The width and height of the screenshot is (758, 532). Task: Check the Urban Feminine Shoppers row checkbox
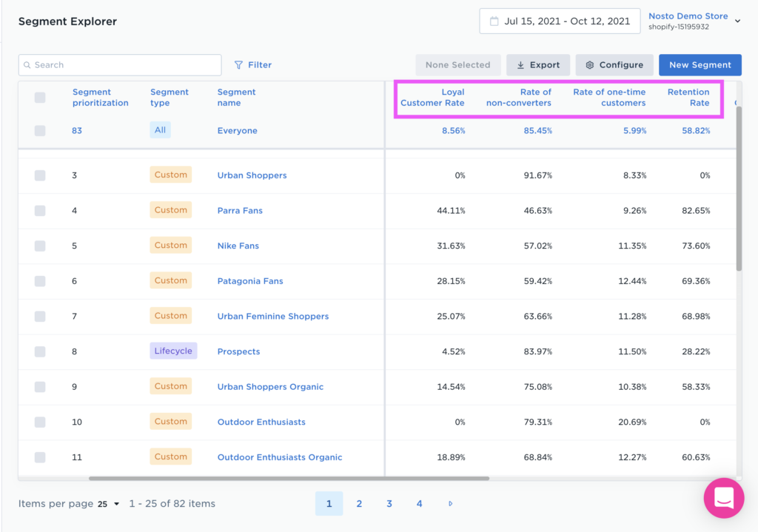click(x=40, y=317)
